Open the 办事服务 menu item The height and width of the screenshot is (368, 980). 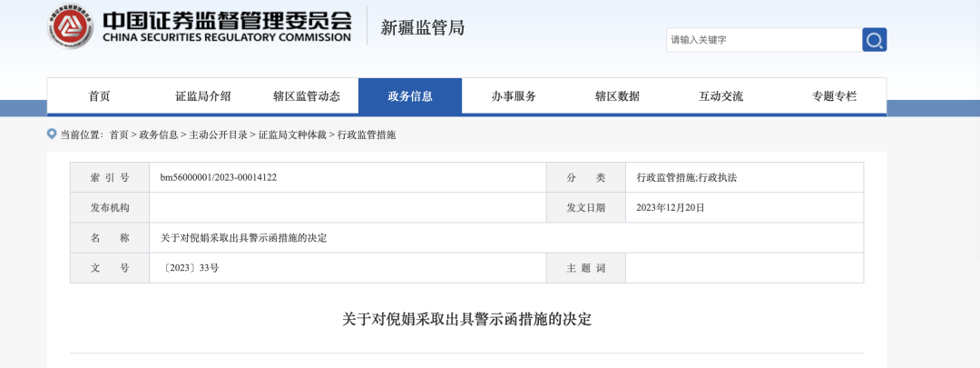coord(514,96)
